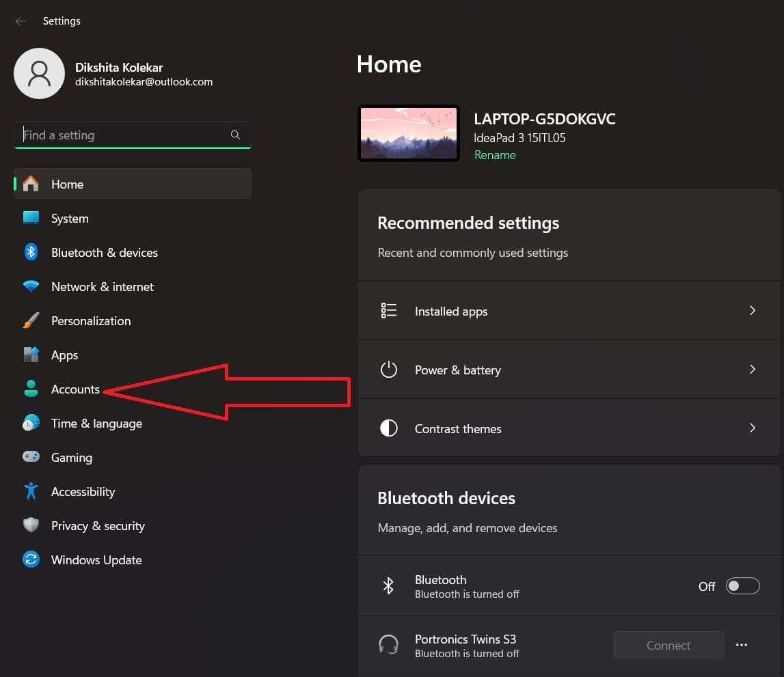Screen dimensions: 784x677
Task: Click the back arrow in Settings
Action: point(20,21)
